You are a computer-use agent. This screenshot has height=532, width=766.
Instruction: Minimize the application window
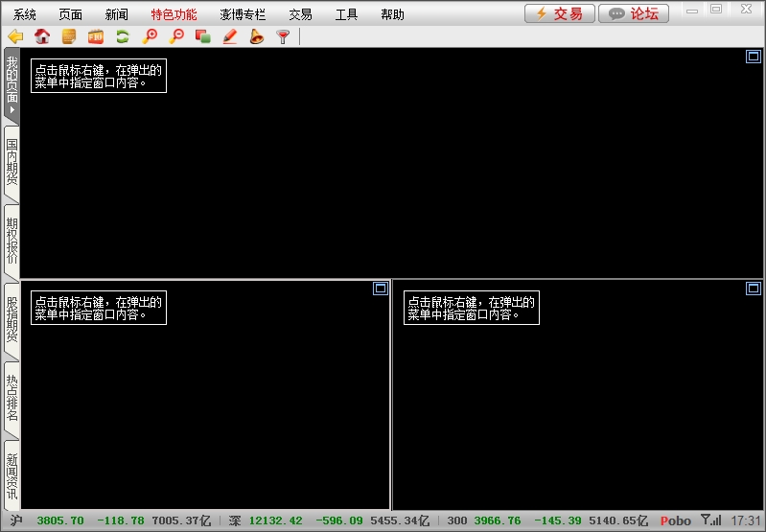click(692, 11)
